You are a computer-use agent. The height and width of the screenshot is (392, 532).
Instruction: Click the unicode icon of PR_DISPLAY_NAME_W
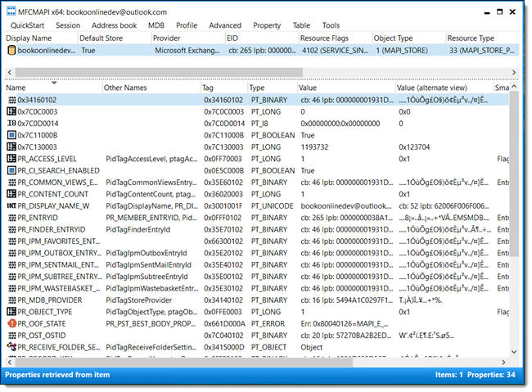[x=11, y=205]
